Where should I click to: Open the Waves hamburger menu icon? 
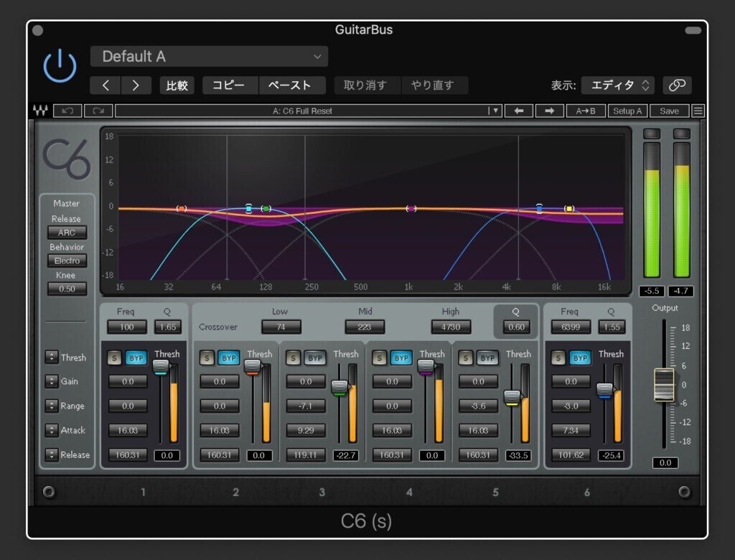coord(698,111)
